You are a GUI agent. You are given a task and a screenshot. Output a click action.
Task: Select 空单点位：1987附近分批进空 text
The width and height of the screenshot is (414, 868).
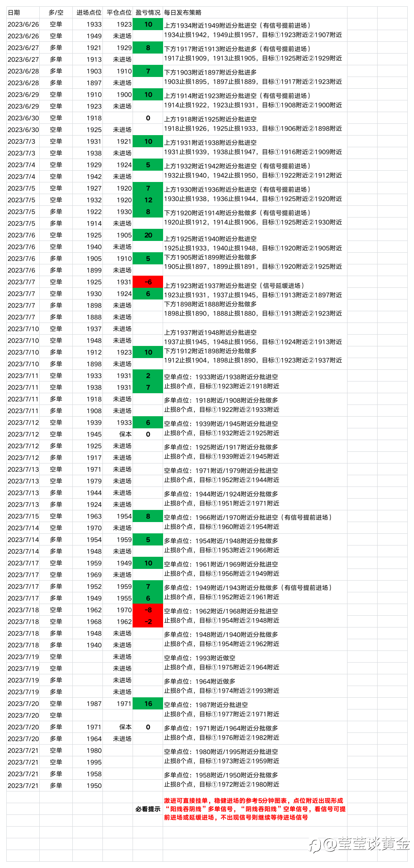tap(206, 705)
